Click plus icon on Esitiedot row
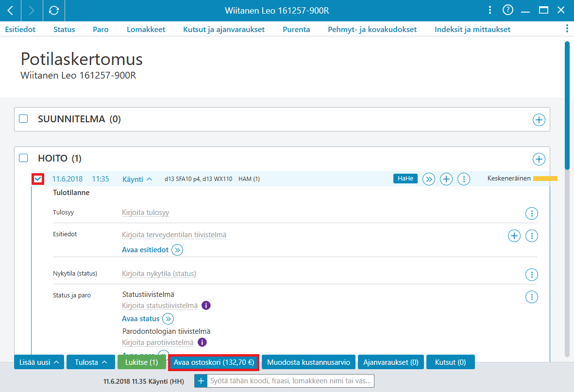Screen dimensions: 574x392 pos(514,236)
